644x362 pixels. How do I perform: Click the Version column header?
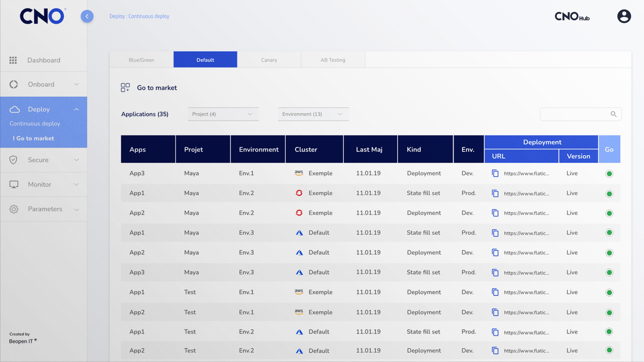tap(578, 156)
